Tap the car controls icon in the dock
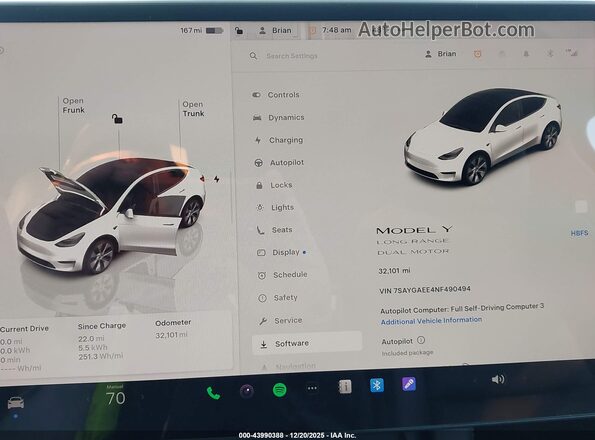 click(16, 403)
